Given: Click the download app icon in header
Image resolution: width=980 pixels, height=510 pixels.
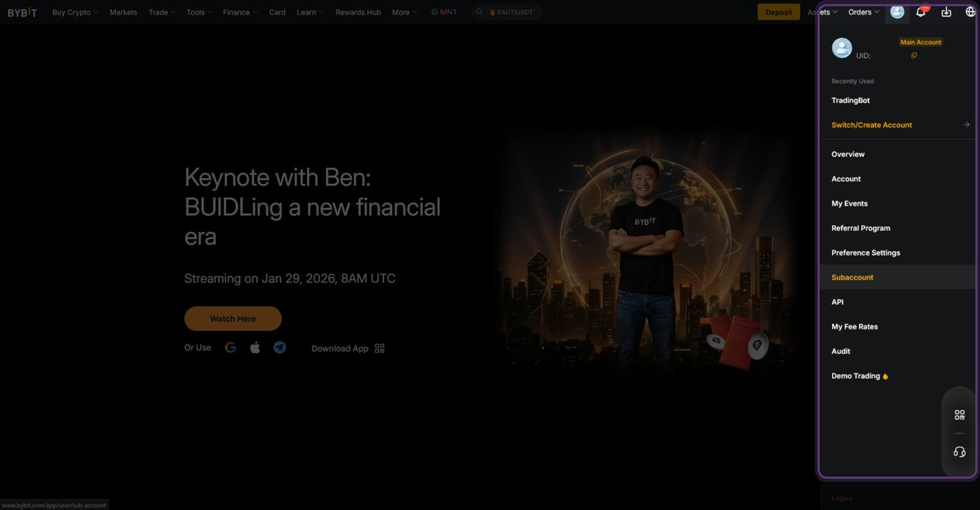Looking at the screenshot, I should pos(947,11).
